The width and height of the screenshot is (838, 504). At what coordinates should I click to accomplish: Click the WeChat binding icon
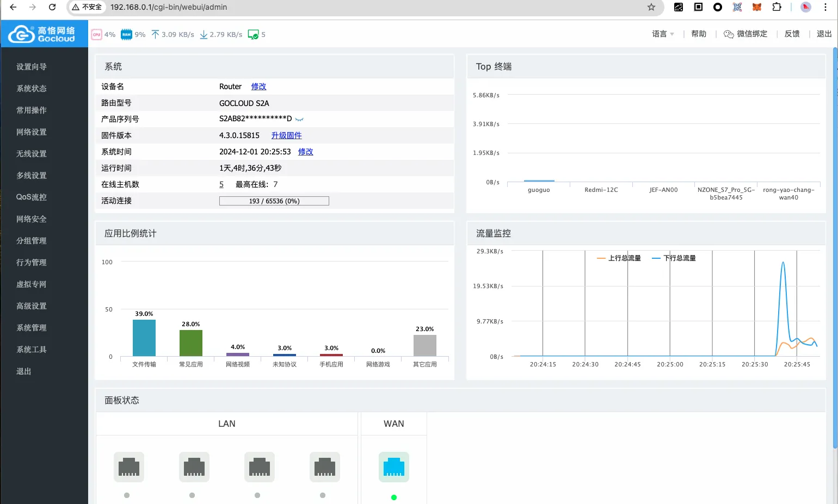tap(729, 34)
